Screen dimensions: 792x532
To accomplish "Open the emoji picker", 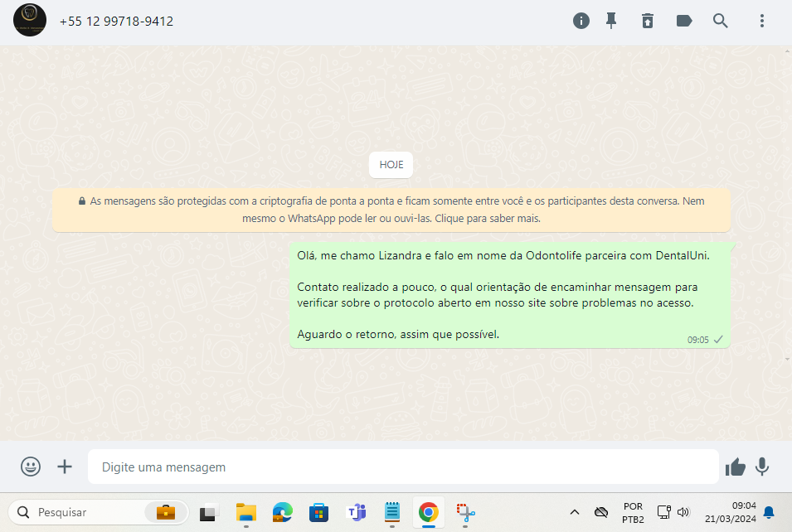I will click(31, 467).
